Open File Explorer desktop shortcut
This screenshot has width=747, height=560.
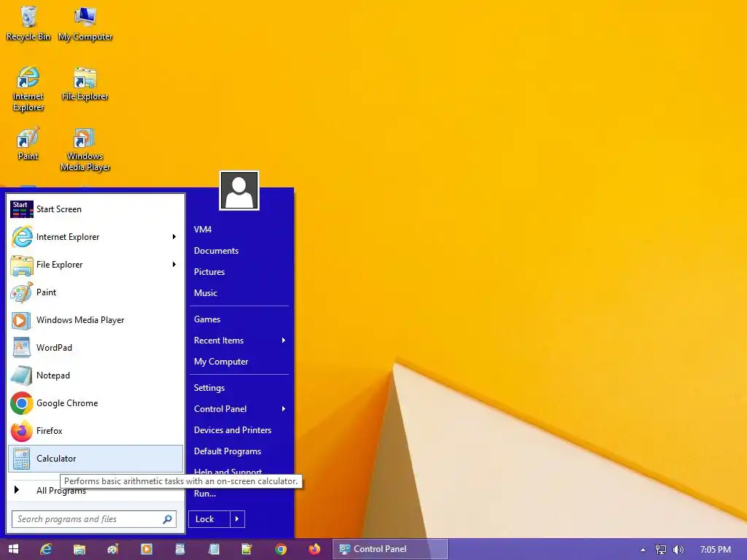click(85, 84)
